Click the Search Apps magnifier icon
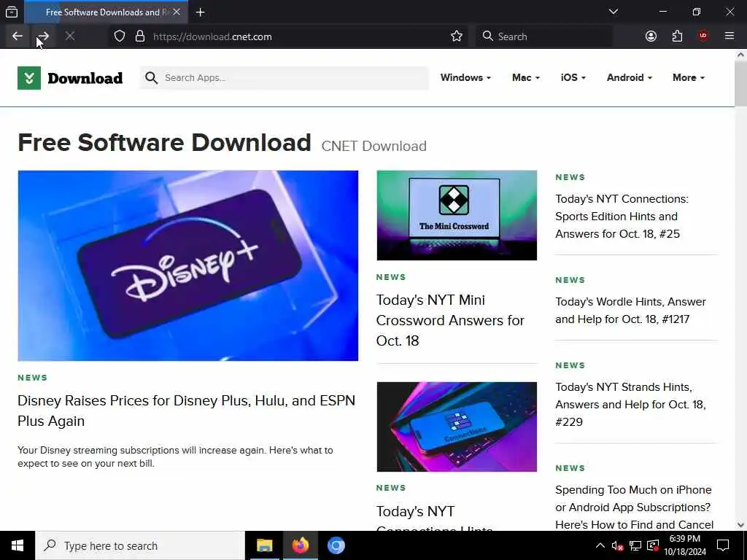747x560 pixels. [151, 77]
